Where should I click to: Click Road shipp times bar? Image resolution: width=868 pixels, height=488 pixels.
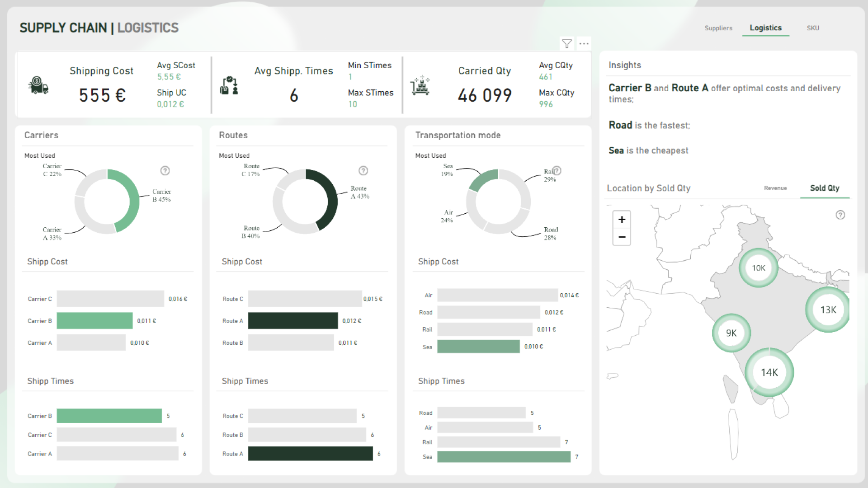click(x=481, y=413)
